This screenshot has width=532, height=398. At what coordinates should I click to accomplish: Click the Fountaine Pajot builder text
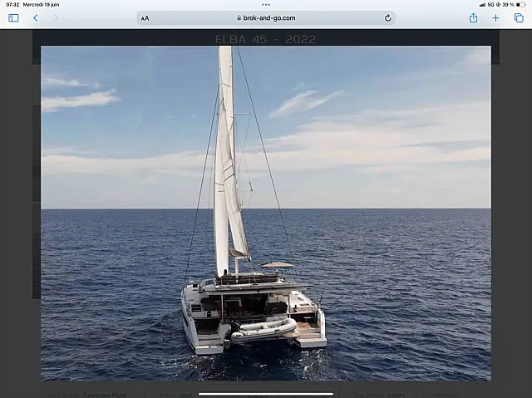105,395
